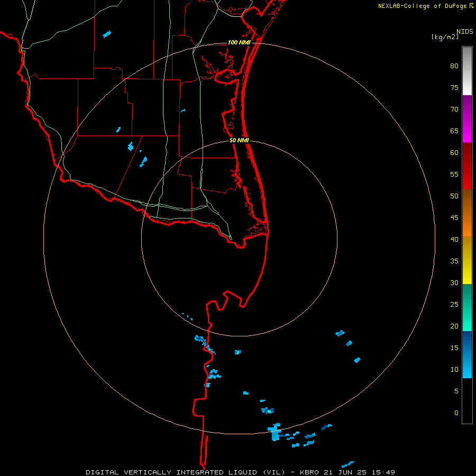Click the [kg/m2] units label
476x476 pixels.
pyautogui.click(x=445, y=37)
